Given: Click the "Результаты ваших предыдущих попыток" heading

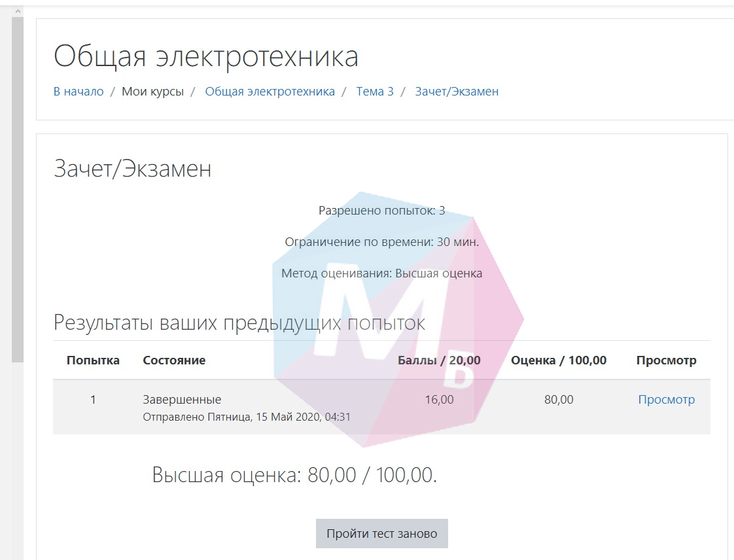Looking at the screenshot, I should (239, 323).
